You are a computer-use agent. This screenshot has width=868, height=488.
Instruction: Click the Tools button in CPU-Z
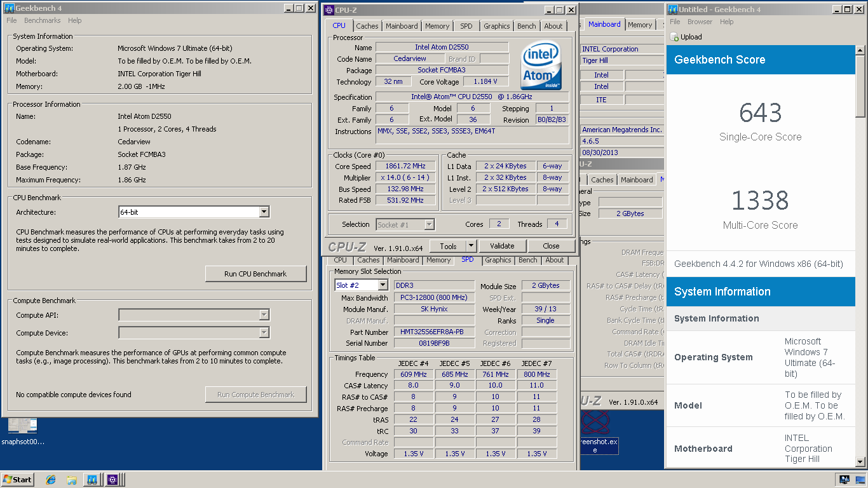click(448, 246)
